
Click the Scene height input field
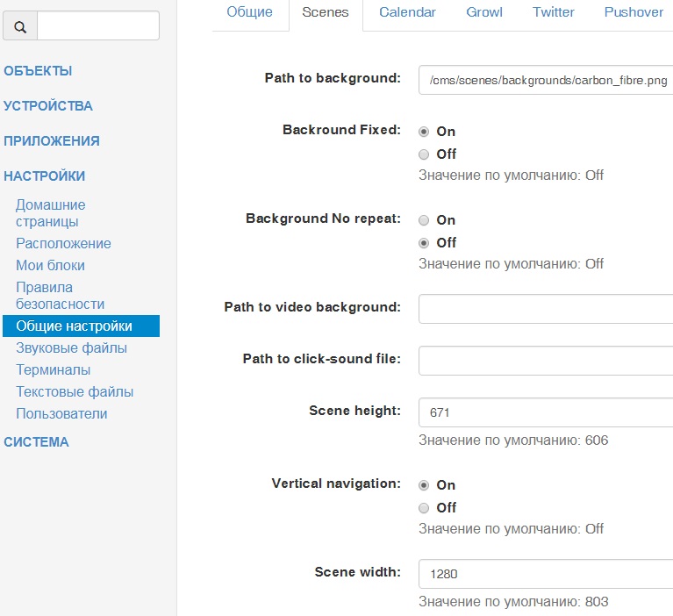click(x=546, y=412)
